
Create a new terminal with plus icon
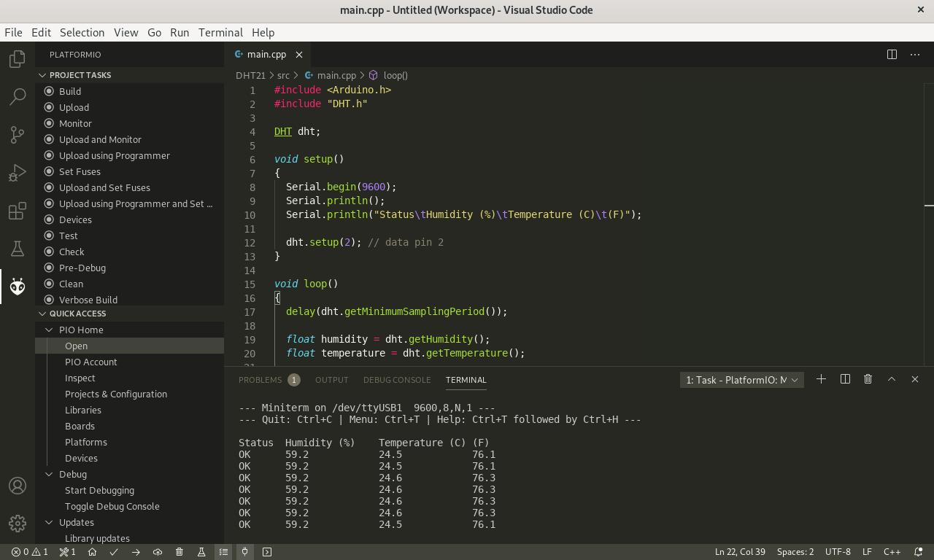point(821,379)
